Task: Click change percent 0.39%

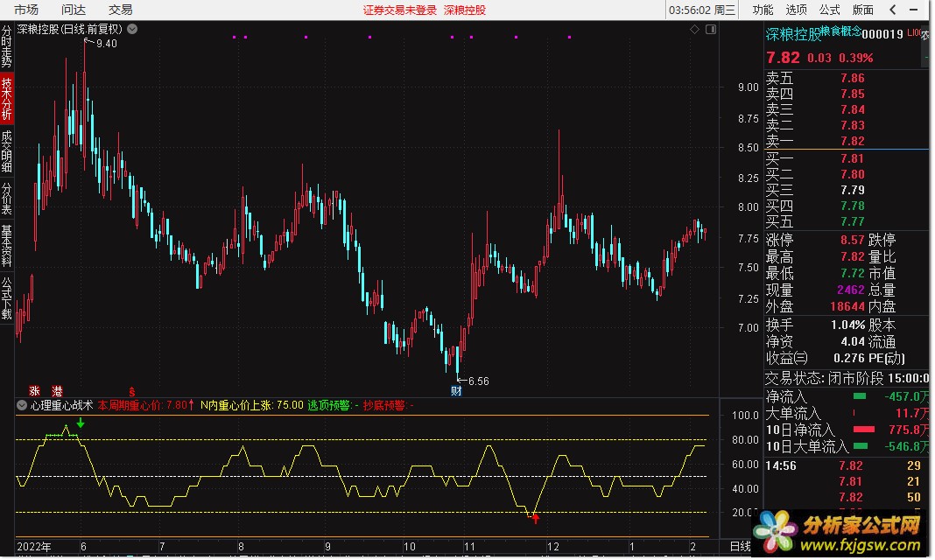Action: (855, 58)
